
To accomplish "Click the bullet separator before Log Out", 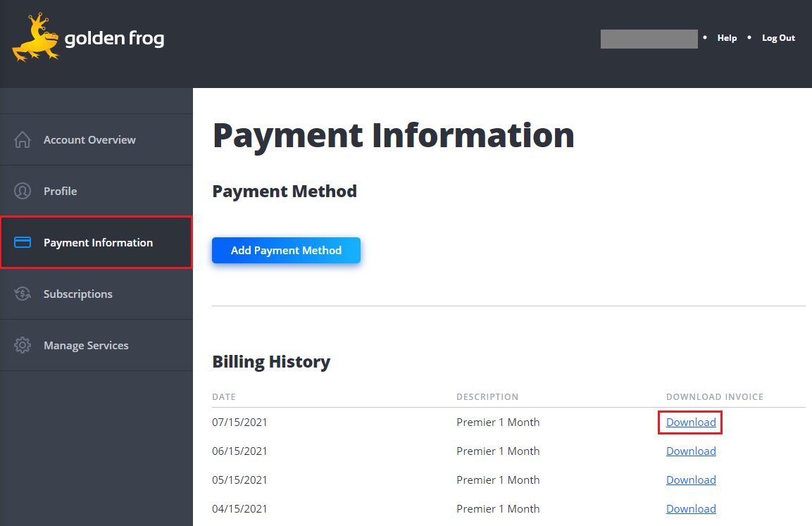I will pyautogui.click(x=749, y=39).
